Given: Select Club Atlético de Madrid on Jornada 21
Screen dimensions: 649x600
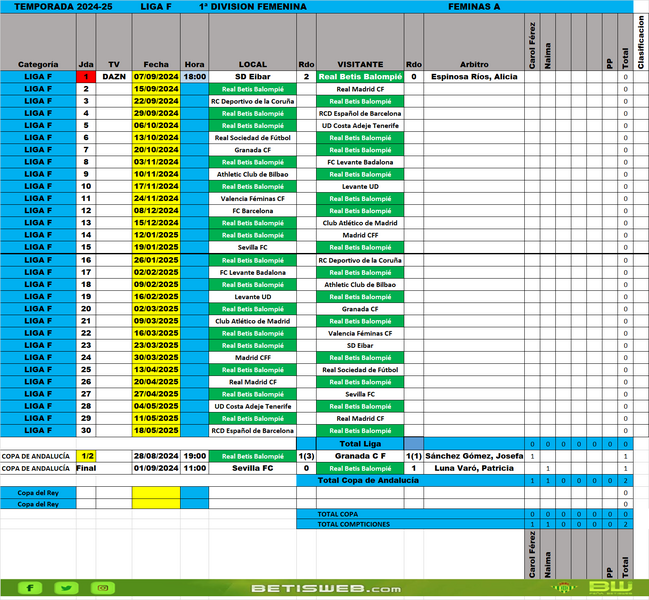Looking at the screenshot, I should (252, 321).
